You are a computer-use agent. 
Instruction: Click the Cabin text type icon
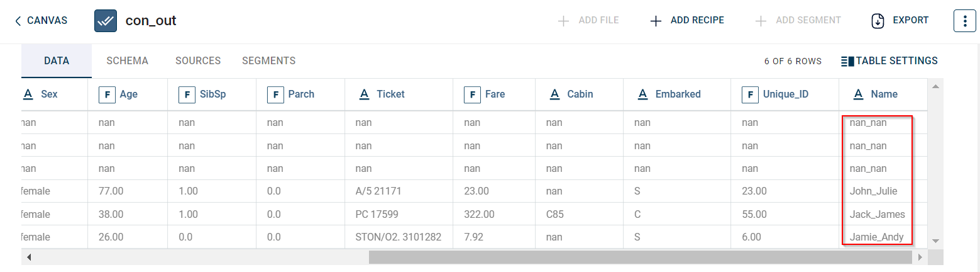554,94
